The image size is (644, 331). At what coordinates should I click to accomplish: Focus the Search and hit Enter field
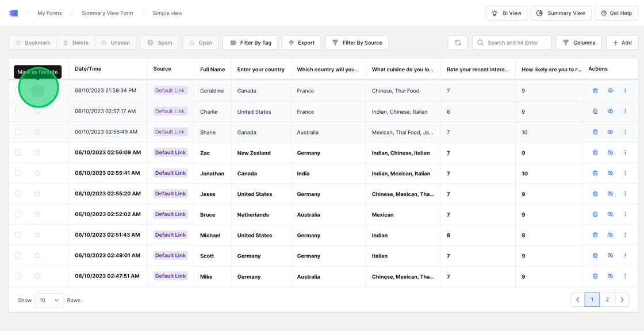coord(517,43)
